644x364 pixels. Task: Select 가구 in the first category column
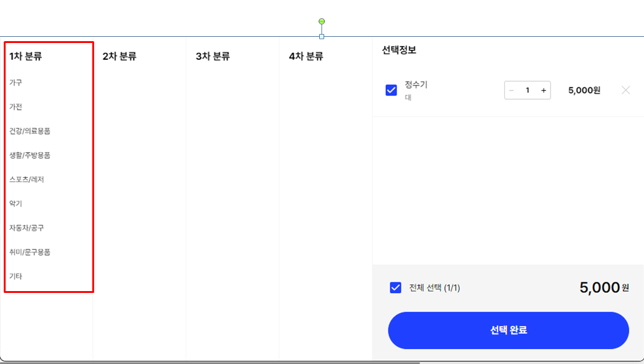[15, 82]
